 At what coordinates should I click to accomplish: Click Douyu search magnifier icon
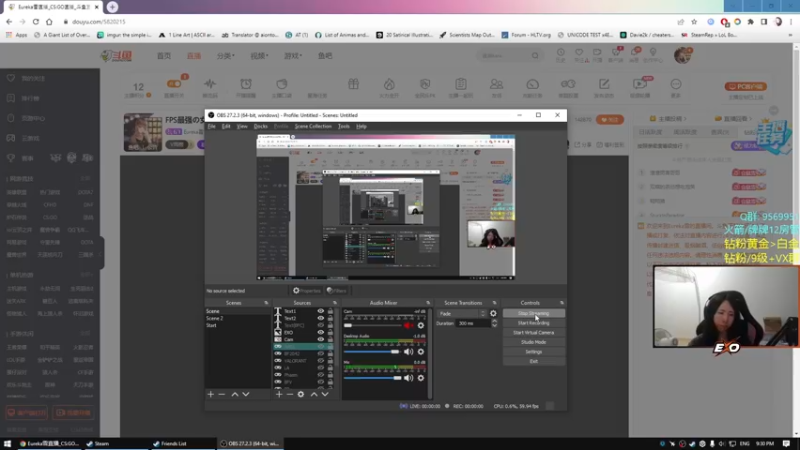(x=535, y=56)
